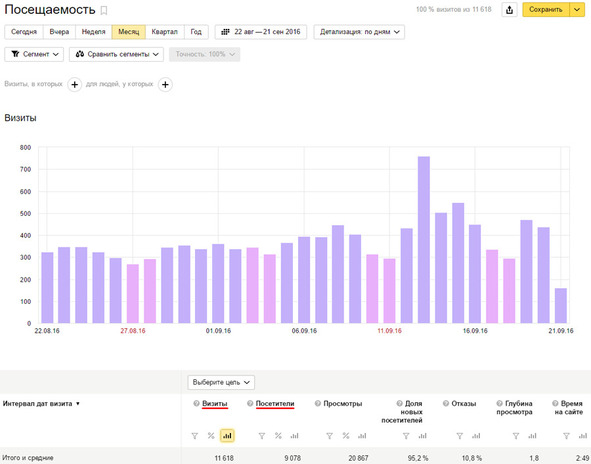591x464 pixels.
Task: Toggle highlighted chart icon under Визиты column
Action: pos(227,436)
